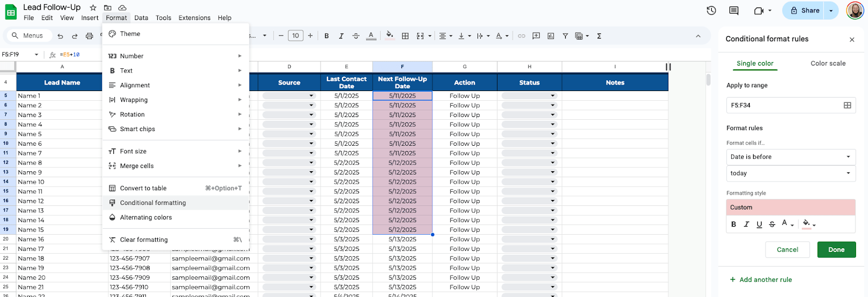The image size is (868, 297).
Task: Click the move-to-folder icon by the title
Action: tap(107, 8)
